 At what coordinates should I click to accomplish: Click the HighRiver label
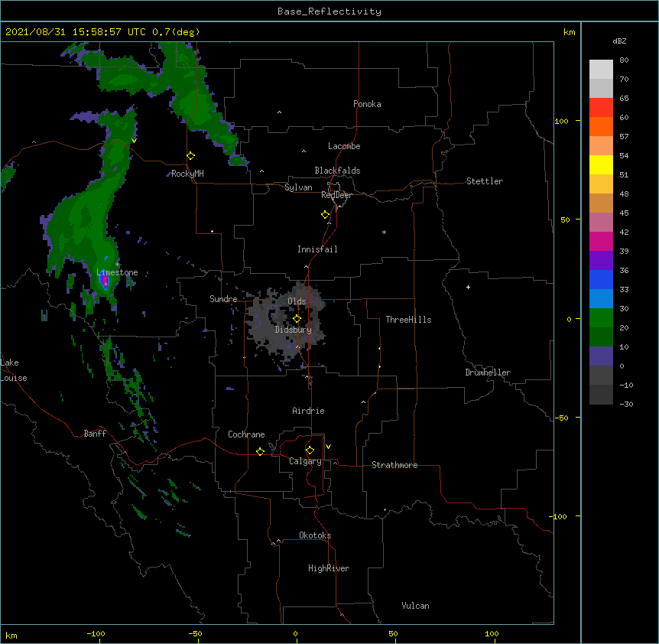pos(329,568)
